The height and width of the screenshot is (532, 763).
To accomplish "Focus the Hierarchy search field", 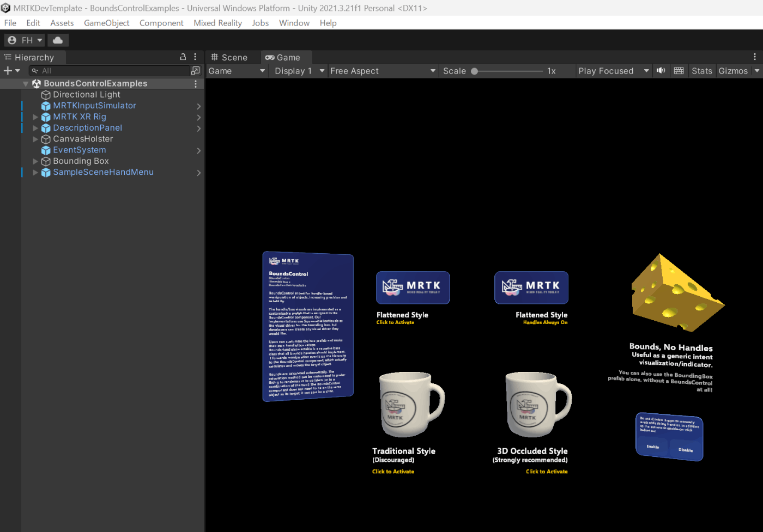I will pos(109,71).
